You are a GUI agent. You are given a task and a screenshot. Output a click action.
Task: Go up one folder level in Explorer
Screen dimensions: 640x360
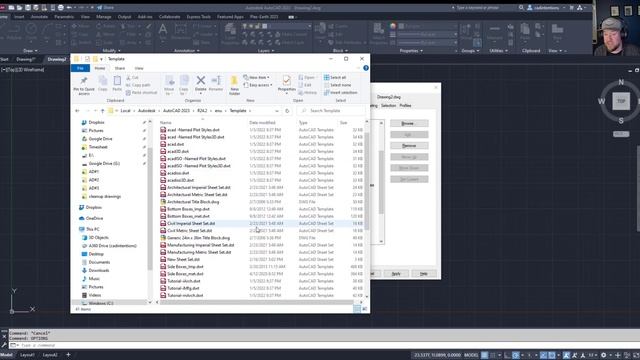click(102, 111)
